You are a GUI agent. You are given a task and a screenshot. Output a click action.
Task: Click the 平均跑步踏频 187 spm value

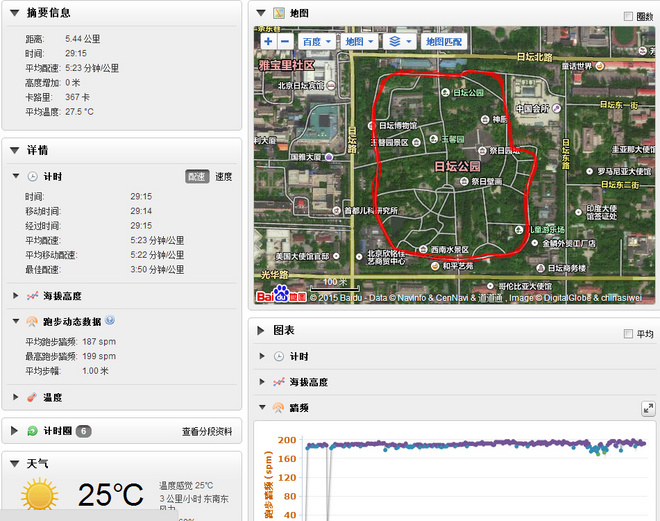pyautogui.click(x=99, y=342)
